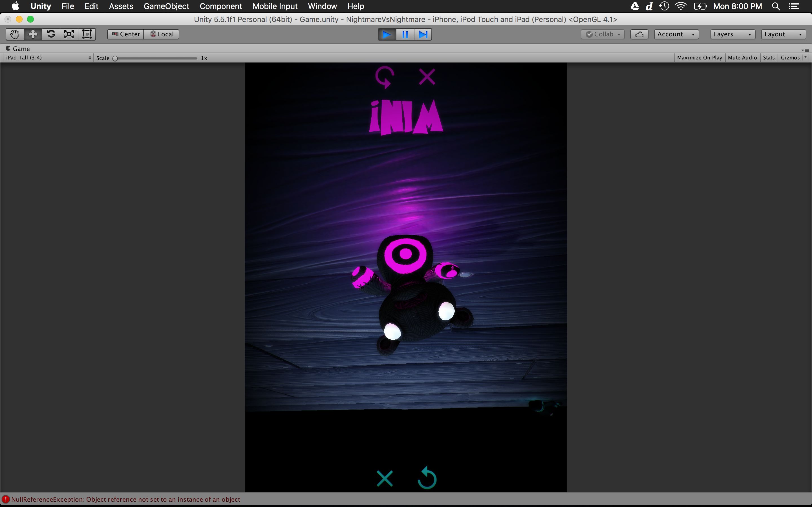Click the magenta X icon in game

427,77
